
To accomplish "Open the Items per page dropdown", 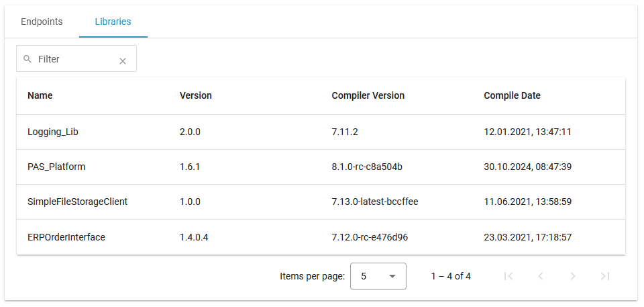I will [x=378, y=276].
